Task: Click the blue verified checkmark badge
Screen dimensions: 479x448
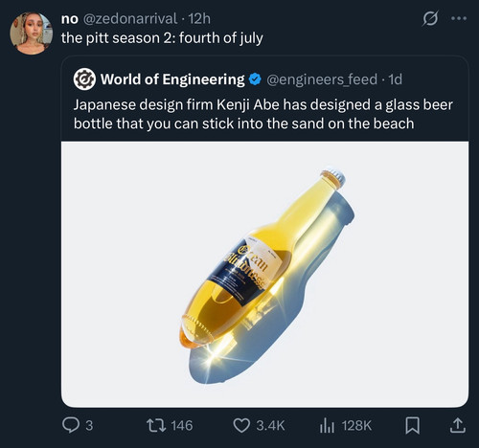Action: click(x=255, y=79)
